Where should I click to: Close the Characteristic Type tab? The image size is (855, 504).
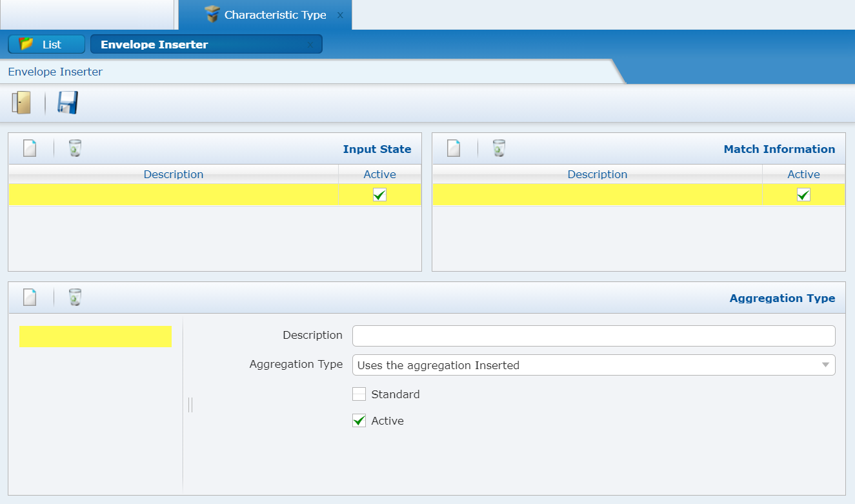pos(340,15)
